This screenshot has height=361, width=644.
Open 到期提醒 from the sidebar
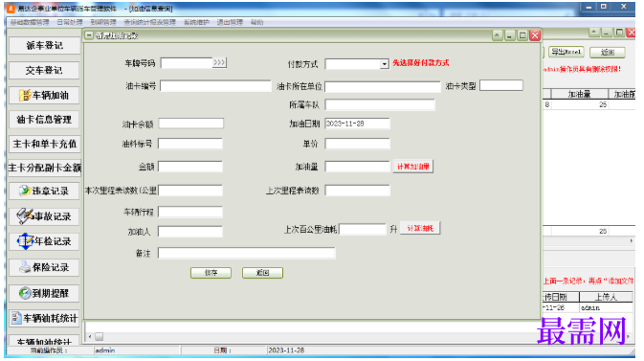pos(44,294)
